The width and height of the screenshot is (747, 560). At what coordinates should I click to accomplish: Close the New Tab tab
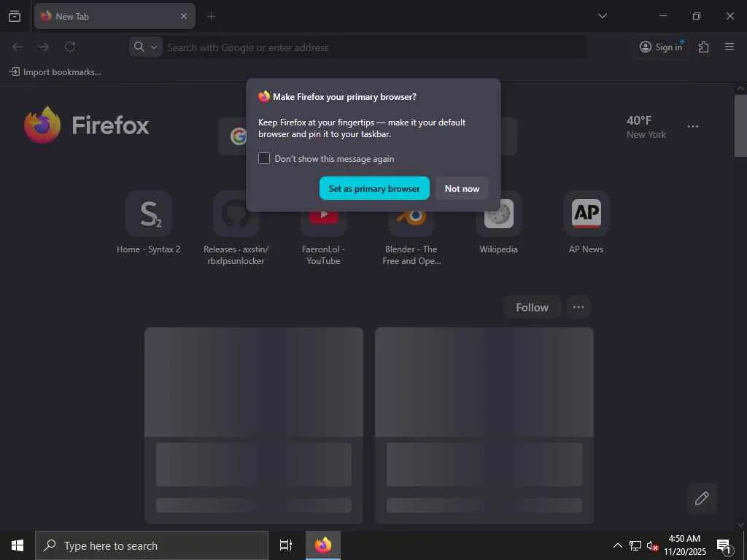click(x=184, y=16)
